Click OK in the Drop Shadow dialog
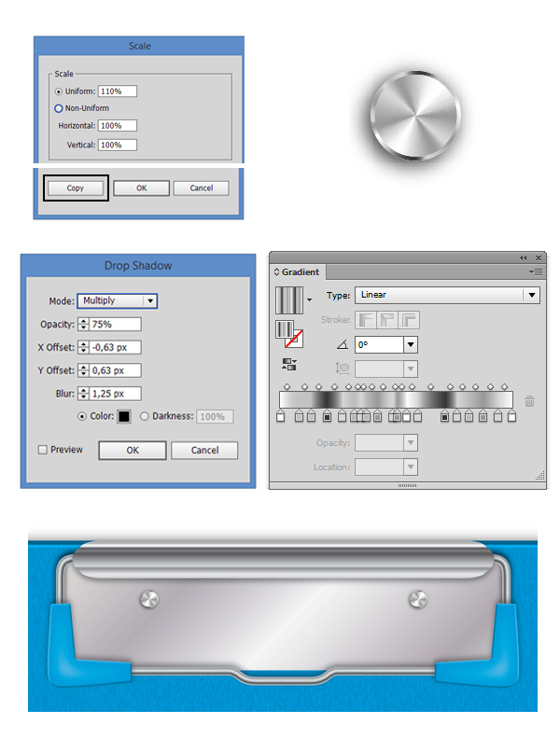This screenshot has width=560, height=738. (x=133, y=450)
